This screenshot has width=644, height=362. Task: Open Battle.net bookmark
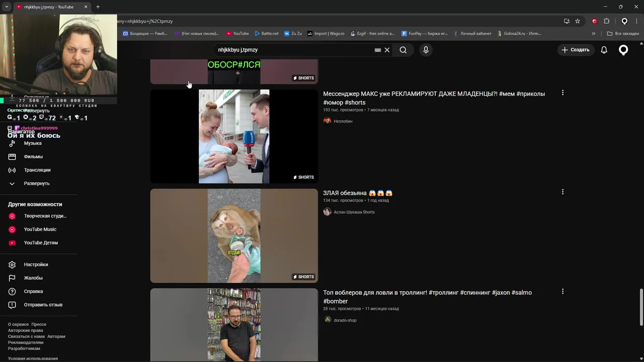point(266,34)
